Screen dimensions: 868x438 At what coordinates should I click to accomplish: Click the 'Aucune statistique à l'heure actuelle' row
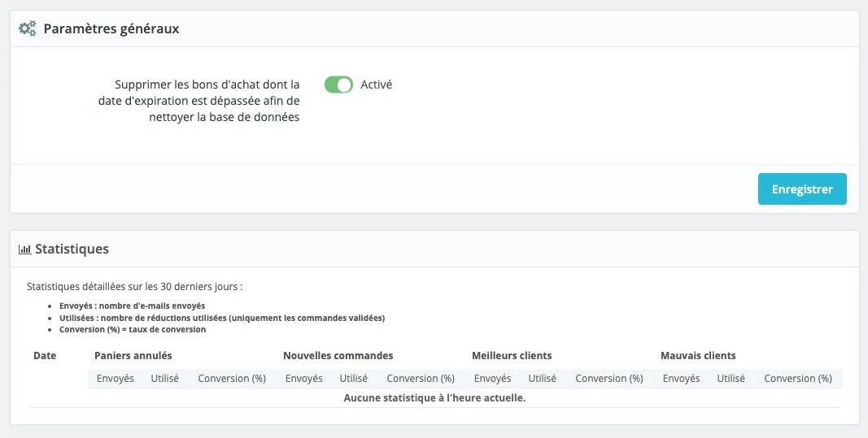point(434,398)
